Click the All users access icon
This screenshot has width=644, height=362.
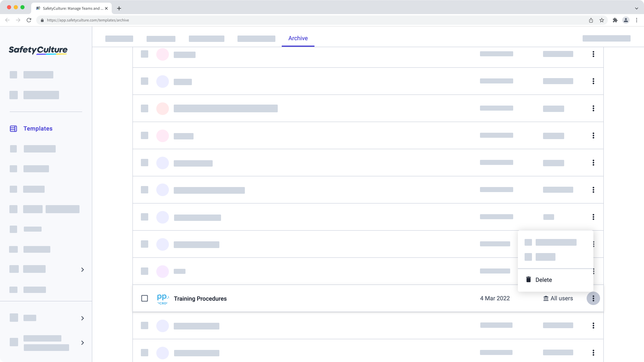coord(546,298)
